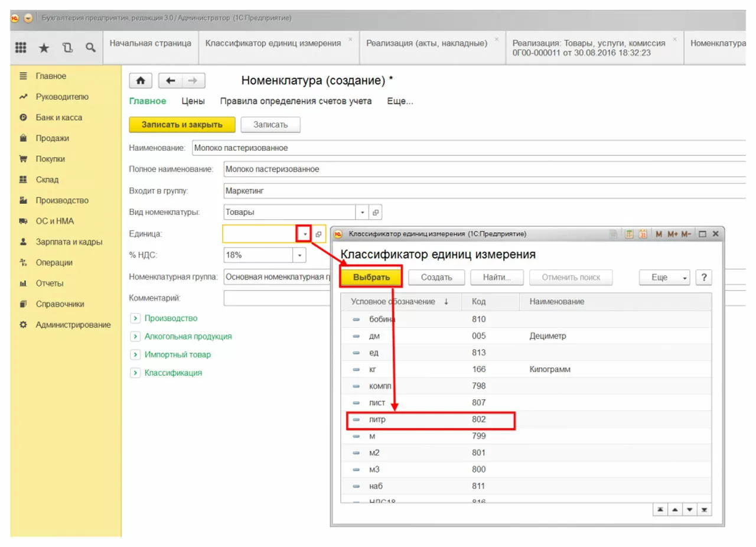Screen dimensions: 756x547
Task: Go to home page icon button
Action: (141, 81)
